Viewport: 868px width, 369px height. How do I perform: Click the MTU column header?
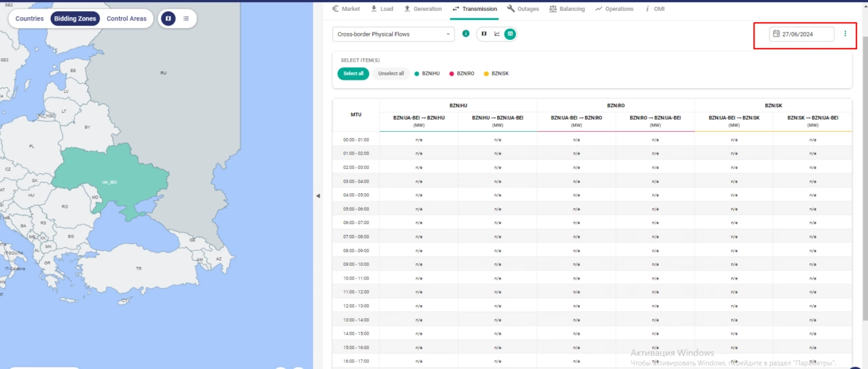pyautogui.click(x=356, y=115)
